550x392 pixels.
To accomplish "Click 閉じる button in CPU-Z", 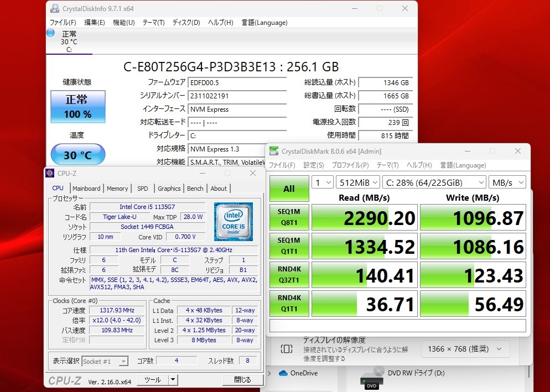I will pos(243,380).
